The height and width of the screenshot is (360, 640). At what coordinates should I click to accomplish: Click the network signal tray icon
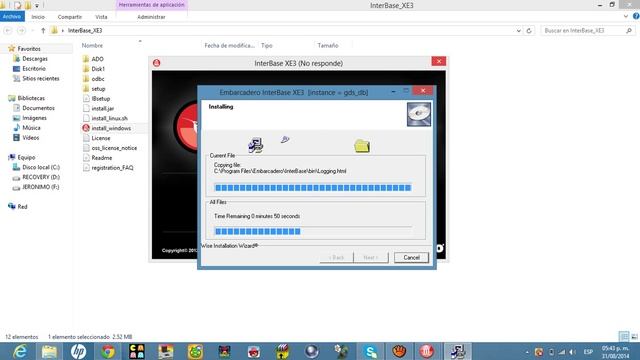pyautogui.click(x=562, y=352)
